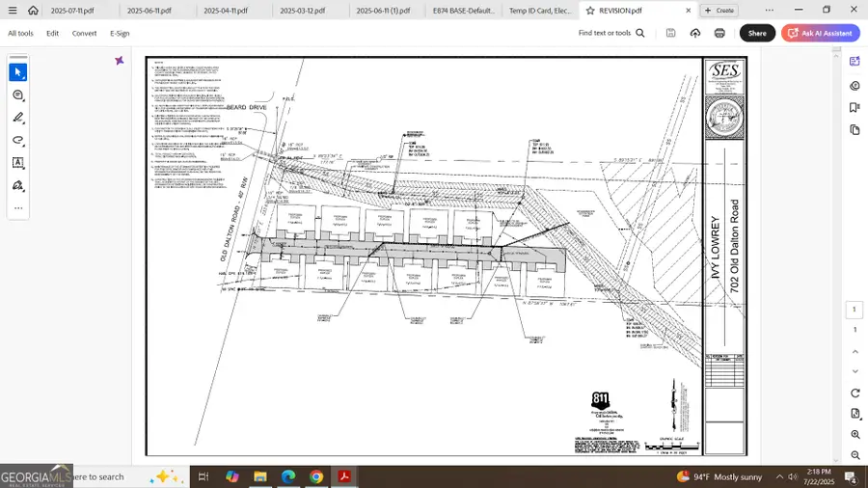Select the Highlight pen tool
The width and height of the screenshot is (868, 488).
[17, 118]
